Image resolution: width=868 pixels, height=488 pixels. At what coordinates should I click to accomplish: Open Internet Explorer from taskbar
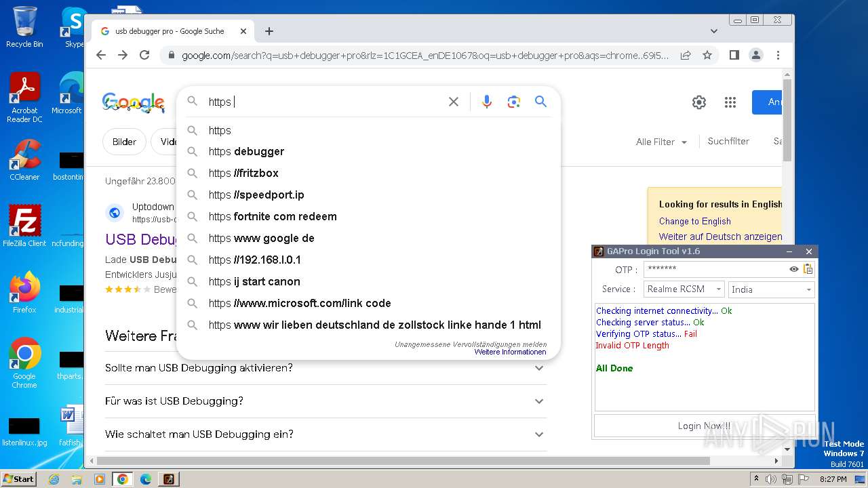(x=54, y=479)
